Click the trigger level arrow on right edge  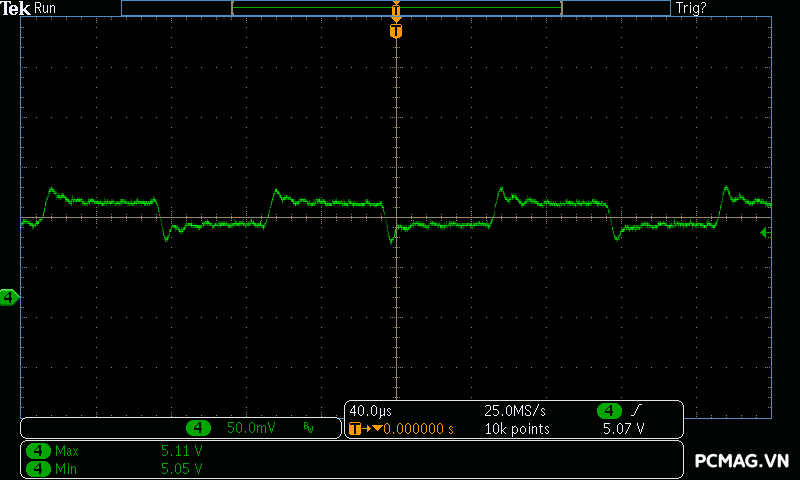(765, 232)
